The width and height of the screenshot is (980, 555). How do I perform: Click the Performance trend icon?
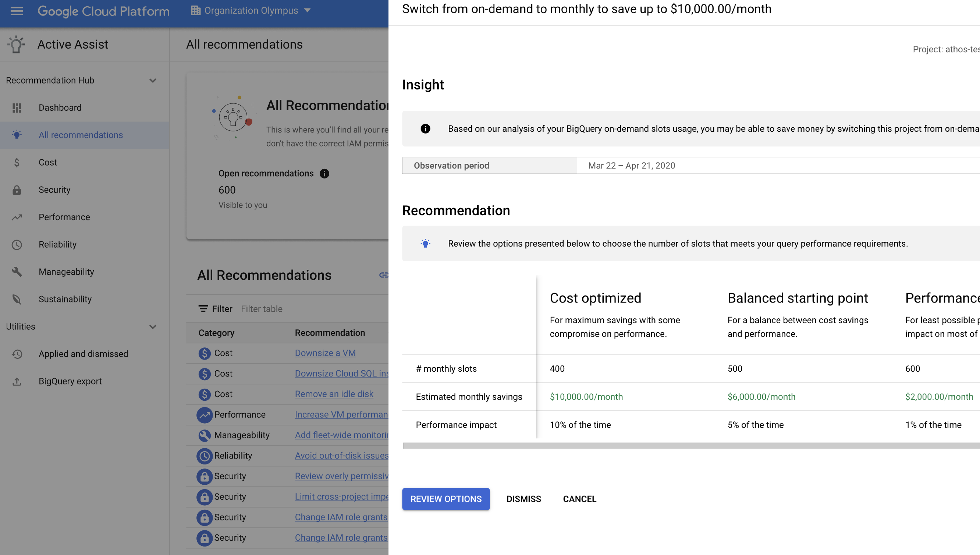pyautogui.click(x=17, y=217)
